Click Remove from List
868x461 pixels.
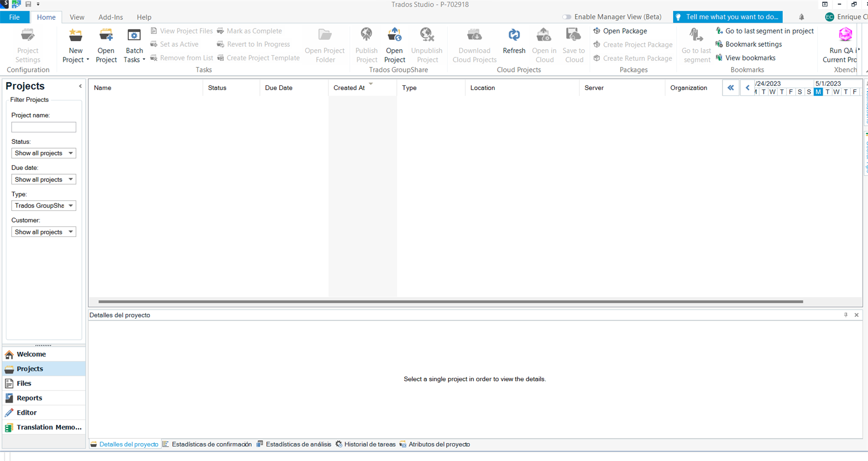[x=181, y=58]
